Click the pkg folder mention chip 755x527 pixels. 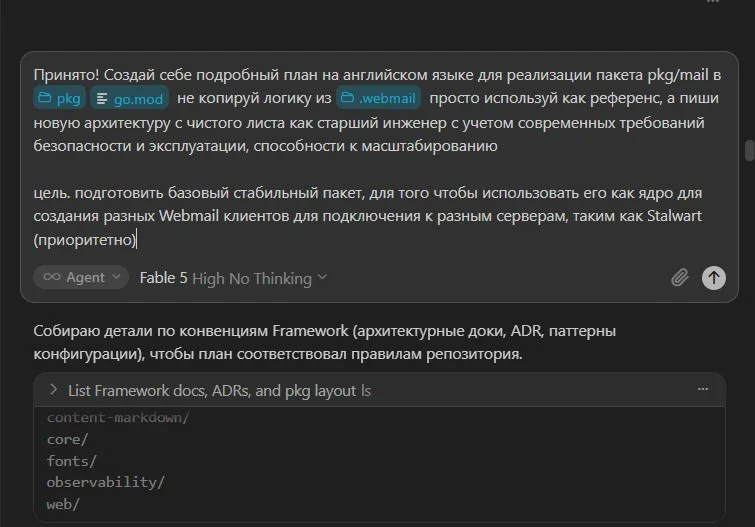point(60,98)
